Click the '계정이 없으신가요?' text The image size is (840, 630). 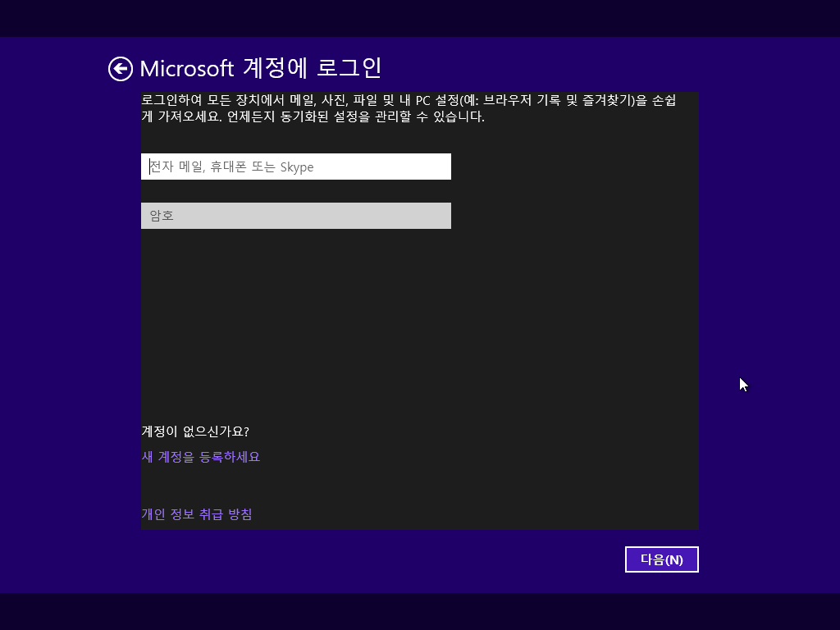[195, 431]
